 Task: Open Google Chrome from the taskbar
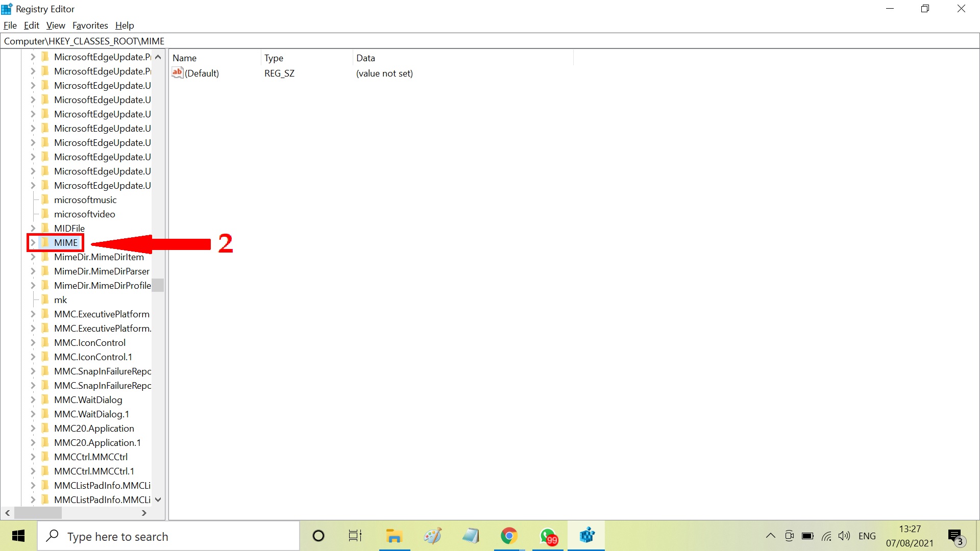[x=509, y=536]
